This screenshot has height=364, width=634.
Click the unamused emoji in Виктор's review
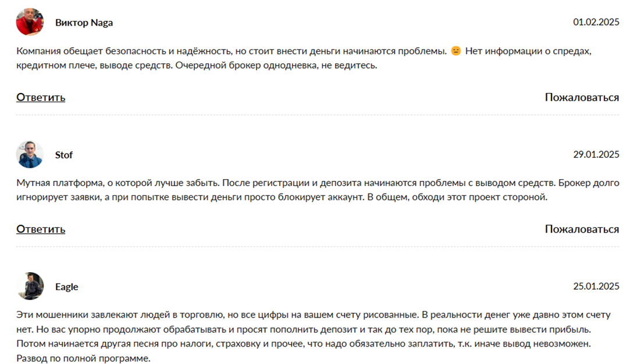coord(455,51)
